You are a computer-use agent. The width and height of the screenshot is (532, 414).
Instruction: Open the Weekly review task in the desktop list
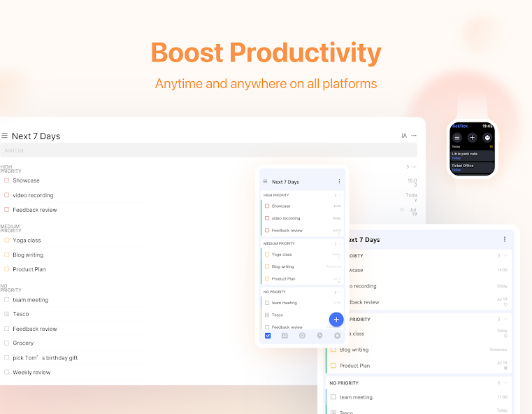tap(31, 373)
